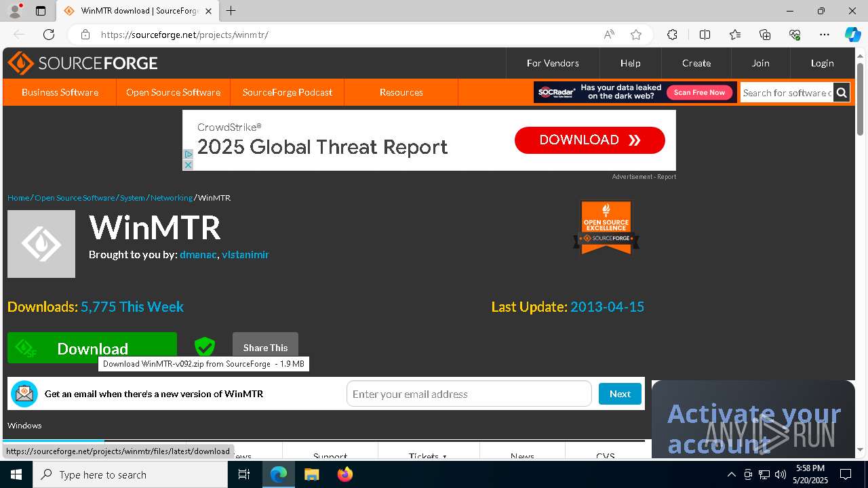Open Edge Settings and more menu
Screen dimensions: 868x488
point(825,35)
